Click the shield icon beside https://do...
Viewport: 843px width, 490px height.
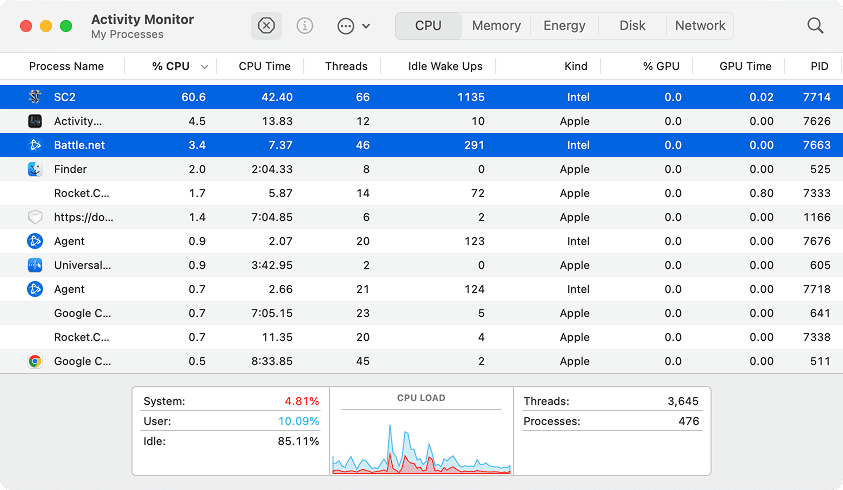[35, 217]
